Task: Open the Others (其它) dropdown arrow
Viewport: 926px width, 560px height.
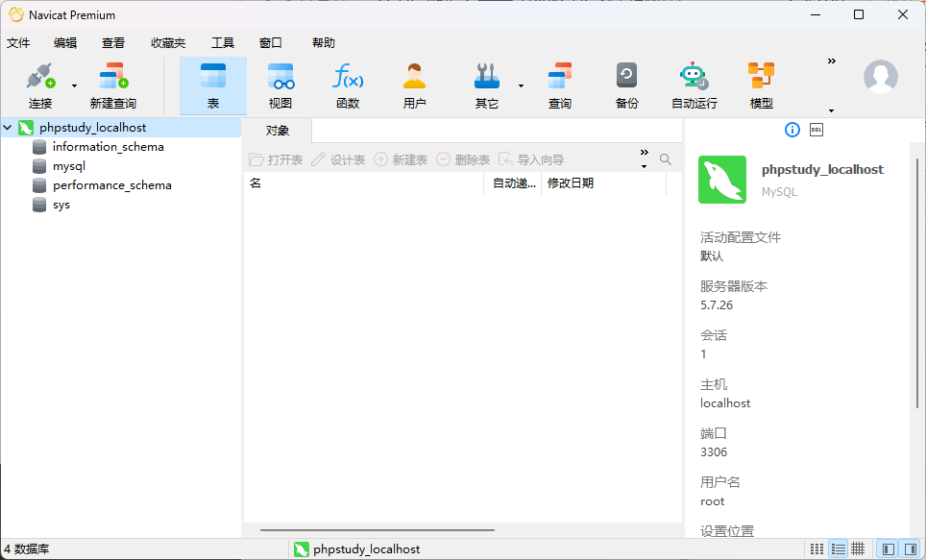Action: 521,85
